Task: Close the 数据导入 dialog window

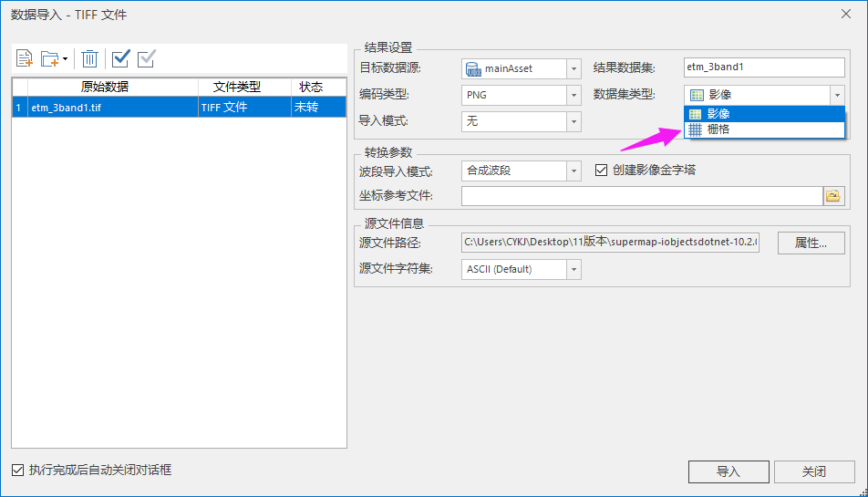Action: tap(846, 14)
